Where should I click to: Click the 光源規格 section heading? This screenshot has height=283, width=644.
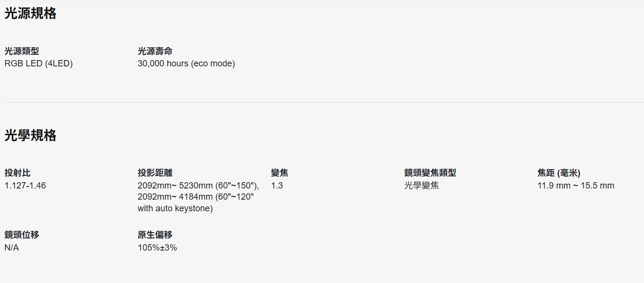tap(30, 14)
